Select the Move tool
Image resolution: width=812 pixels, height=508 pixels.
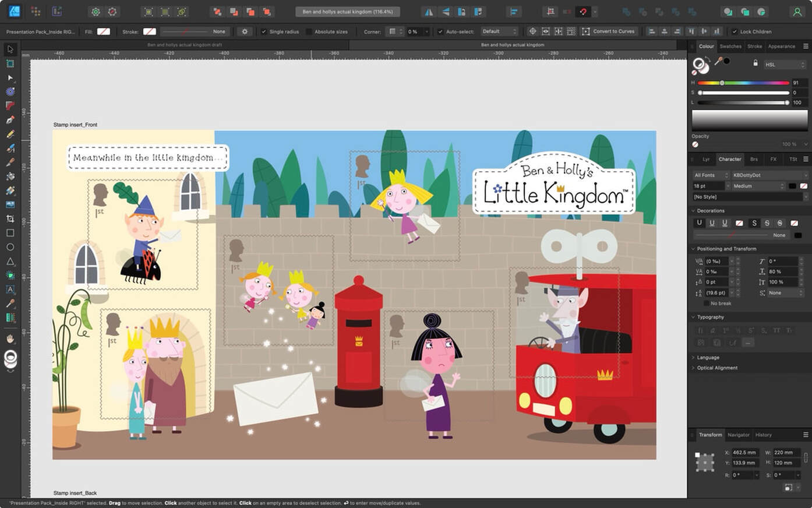coord(10,50)
